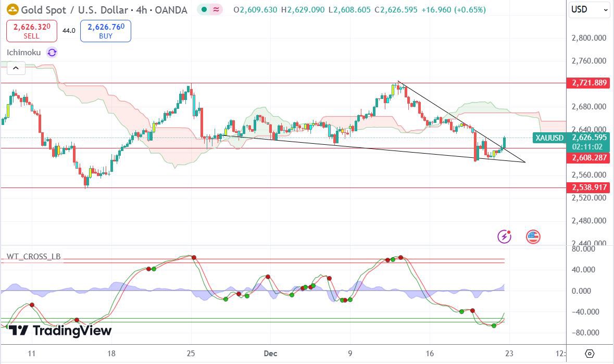
Task: Click the US flag economic event icon
Action: [x=533, y=236]
